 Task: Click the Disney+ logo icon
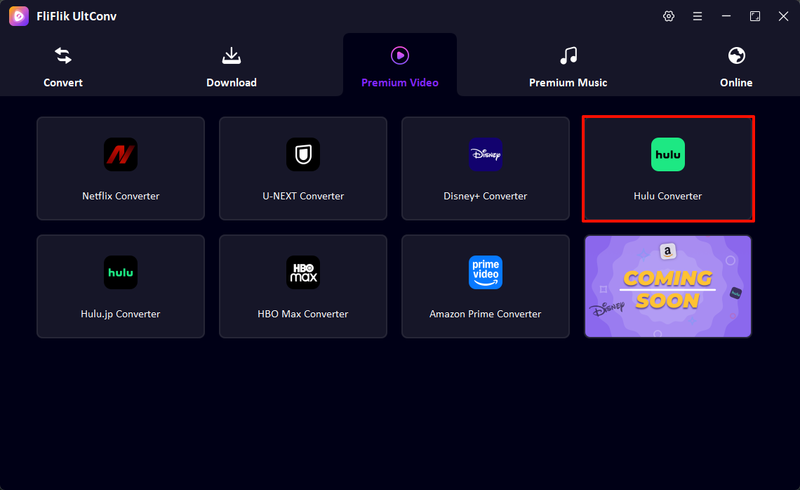pyautogui.click(x=486, y=154)
